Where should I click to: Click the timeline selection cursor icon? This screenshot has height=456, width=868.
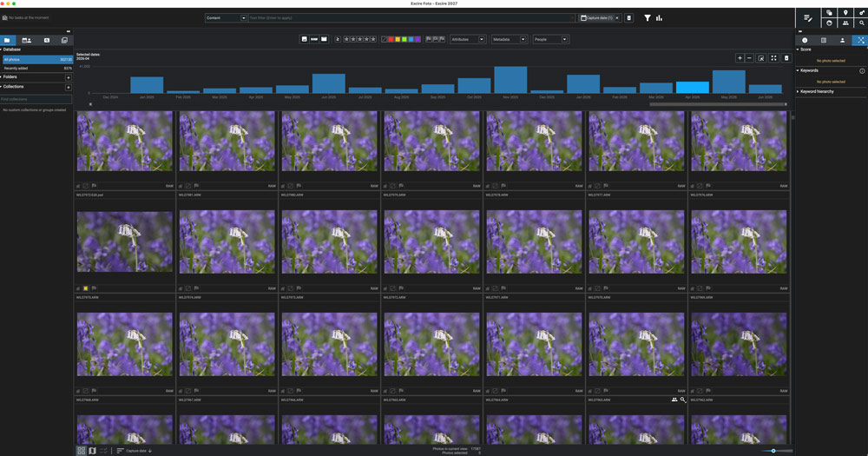click(761, 57)
